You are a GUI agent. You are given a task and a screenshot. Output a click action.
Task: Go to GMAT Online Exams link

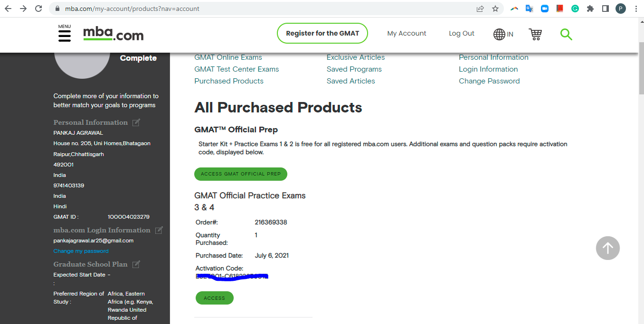click(228, 57)
